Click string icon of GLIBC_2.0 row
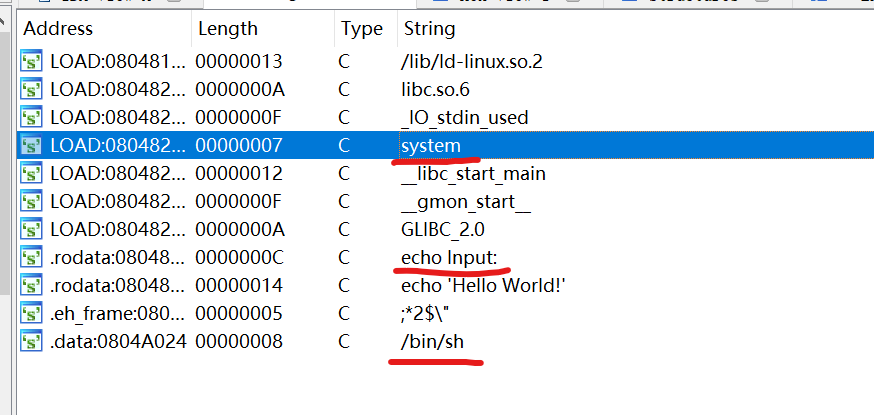874x415 pixels. pyautogui.click(x=31, y=229)
